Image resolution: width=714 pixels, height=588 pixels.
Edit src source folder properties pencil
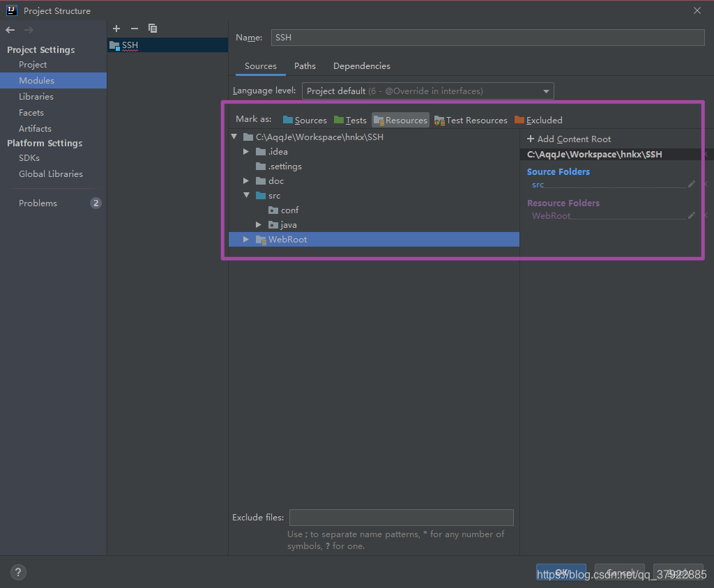(x=691, y=185)
